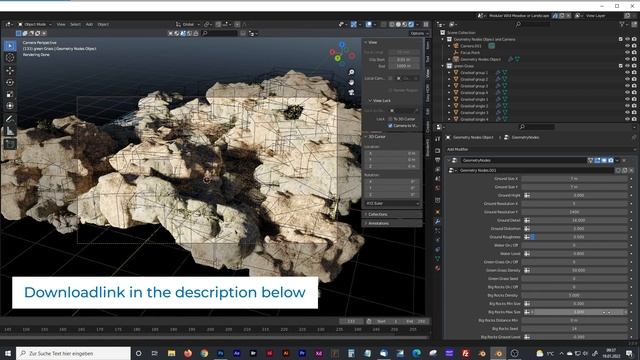Click the viewport pan hand icon
The image size is (640, 360).
click(x=351, y=82)
